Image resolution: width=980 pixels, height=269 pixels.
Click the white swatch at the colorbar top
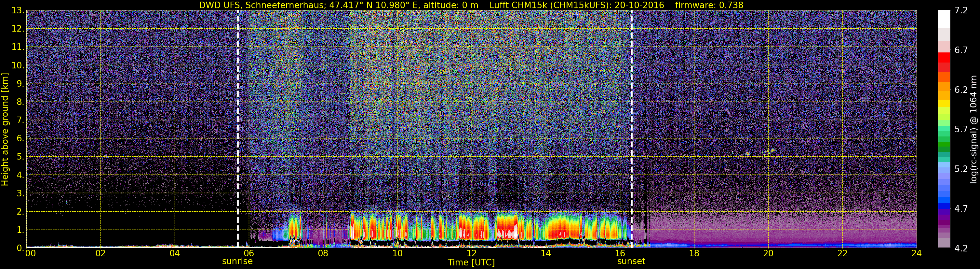(x=944, y=19)
